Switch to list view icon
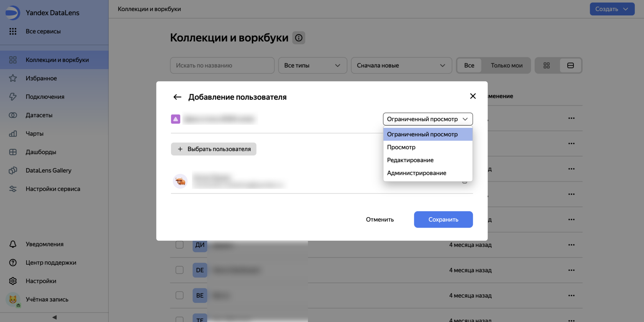The image size is (644, 322). [570, 65]
